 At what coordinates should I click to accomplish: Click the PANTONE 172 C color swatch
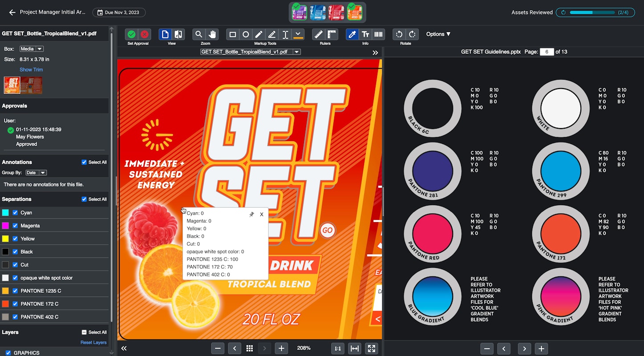(x=5, y=304)
